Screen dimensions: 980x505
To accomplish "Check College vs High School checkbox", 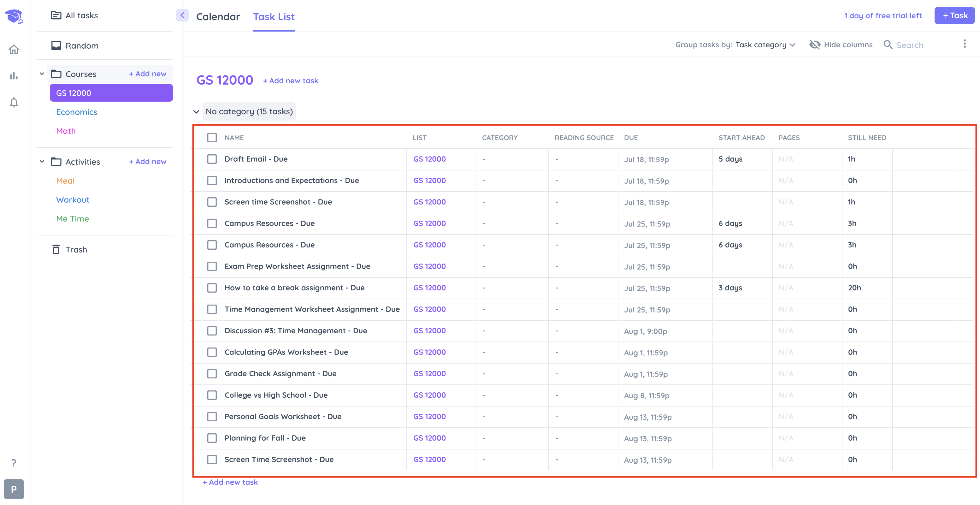I will (x=212, y=395).
